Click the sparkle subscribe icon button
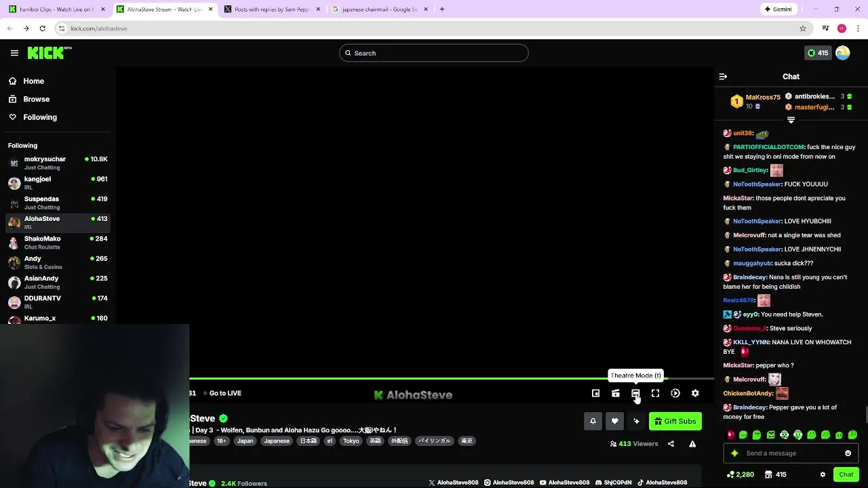This screenshot has height=488, width=868. click(x=636, y=421)
